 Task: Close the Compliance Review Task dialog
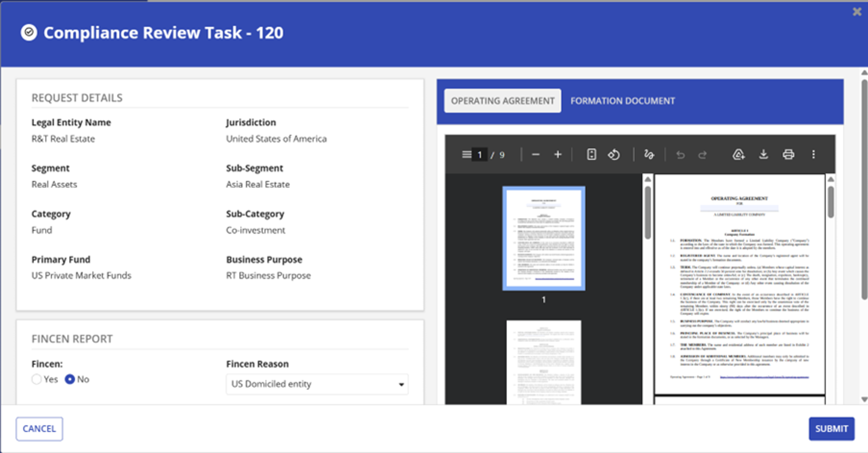coord(857,12)
